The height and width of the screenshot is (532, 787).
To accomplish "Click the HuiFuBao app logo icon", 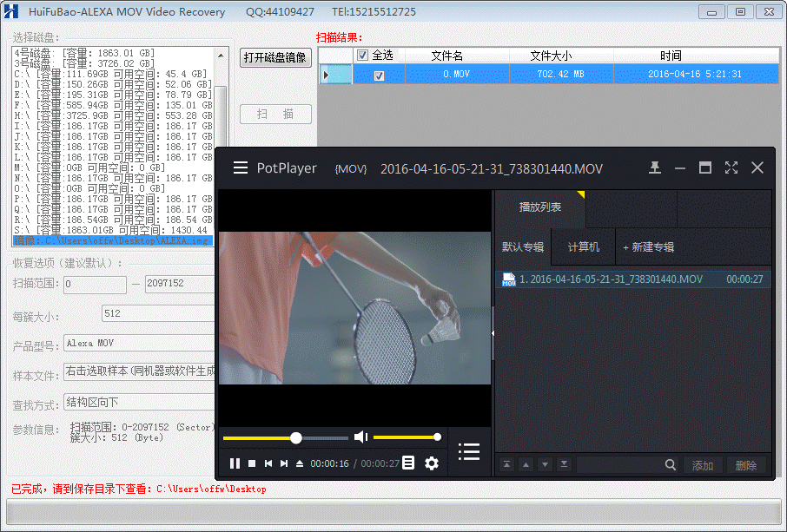I will (11, 11).
